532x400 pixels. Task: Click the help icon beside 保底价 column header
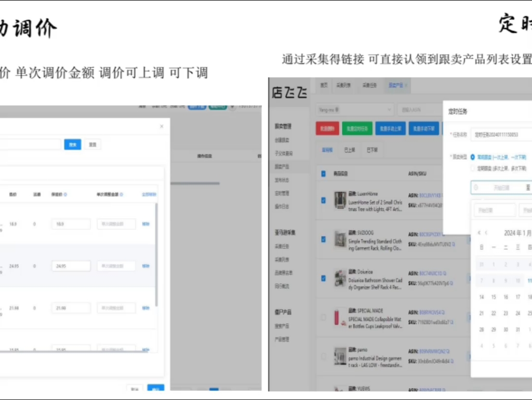[x=65, y=194]
